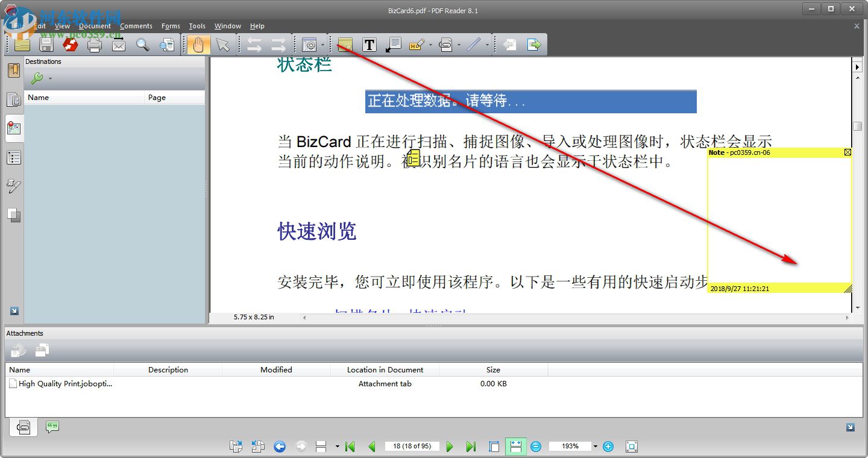The width and height of the screenshot is (868, 458).
Task: Open the Line tool dropdown arrow
Action: (x=487, y=45)
